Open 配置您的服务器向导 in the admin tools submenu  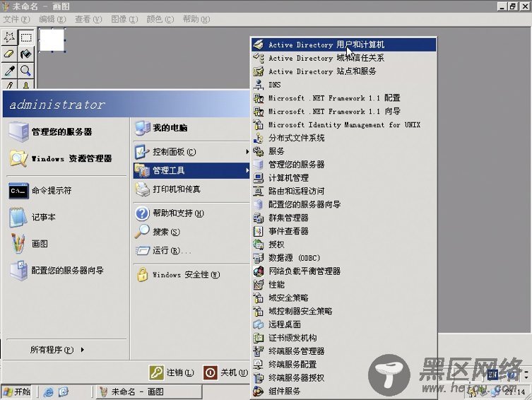point(343,204)
